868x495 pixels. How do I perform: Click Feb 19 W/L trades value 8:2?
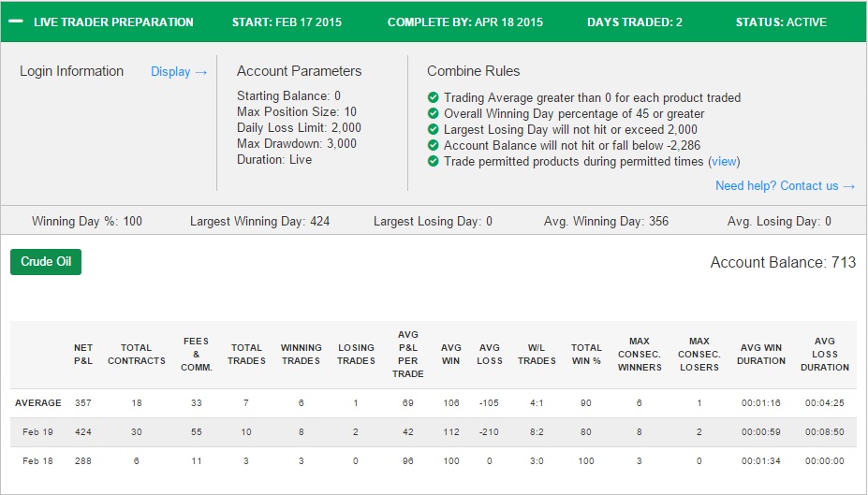pos(537,432)
